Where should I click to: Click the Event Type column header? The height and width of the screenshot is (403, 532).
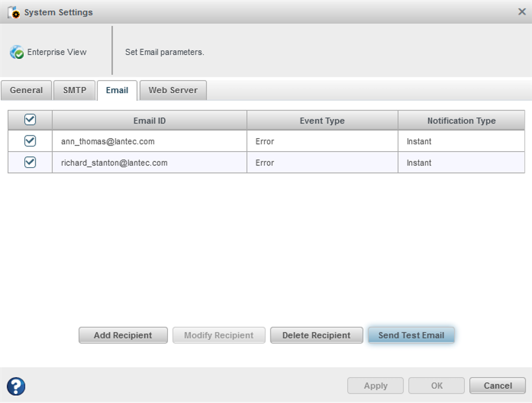point(322,121)
